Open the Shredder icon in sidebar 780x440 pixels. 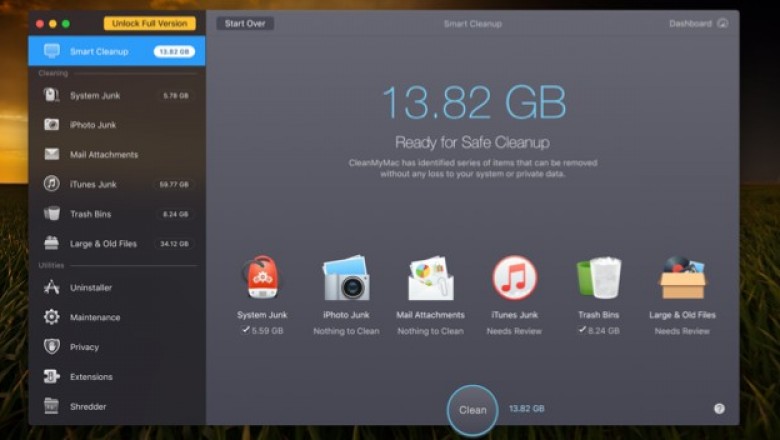tap(52, 406)
